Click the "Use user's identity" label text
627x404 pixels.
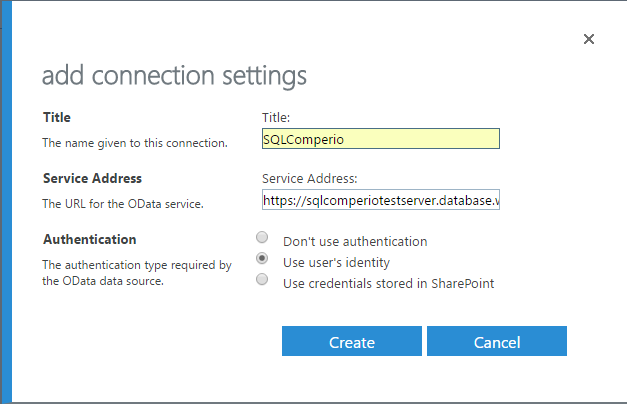coord(336,263)
